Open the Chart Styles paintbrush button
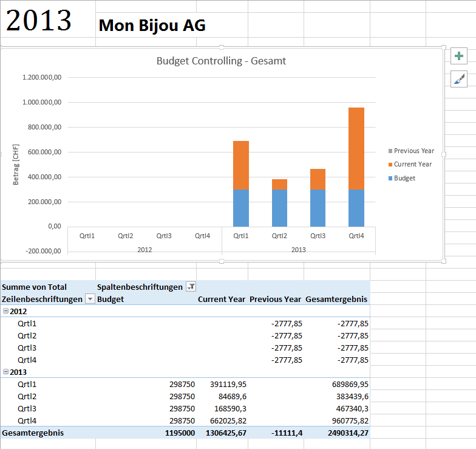476x449 pixels. coord(459,78)
